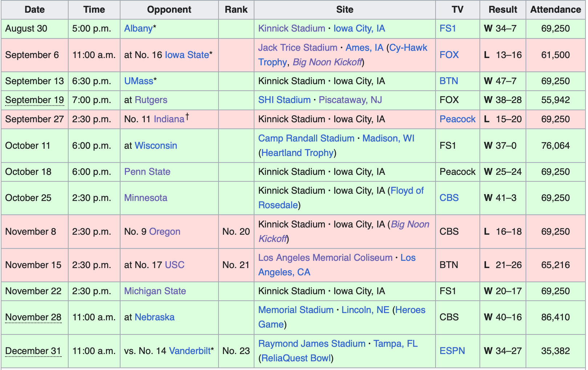Open the Madison, WI link
The width and height of the screenshot is (588, 370).
point(388,139)
